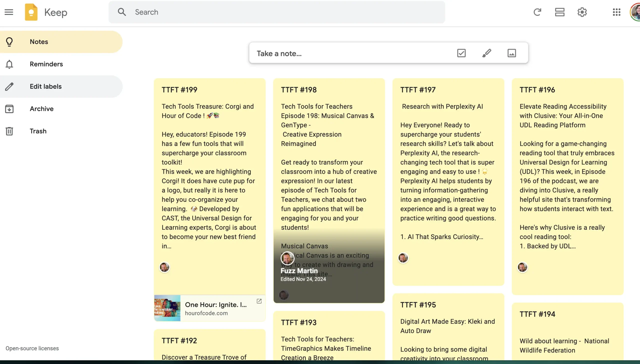Click the Trash bin icon
The width and height of the screenshot is (640, 364).
[x=9, y=131]
